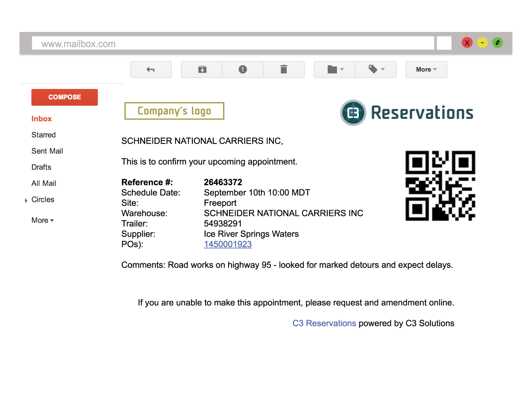Click 'September 10th 10:00 MDT' date
Viewport: 532px width, 393px height.
(257, 193)
